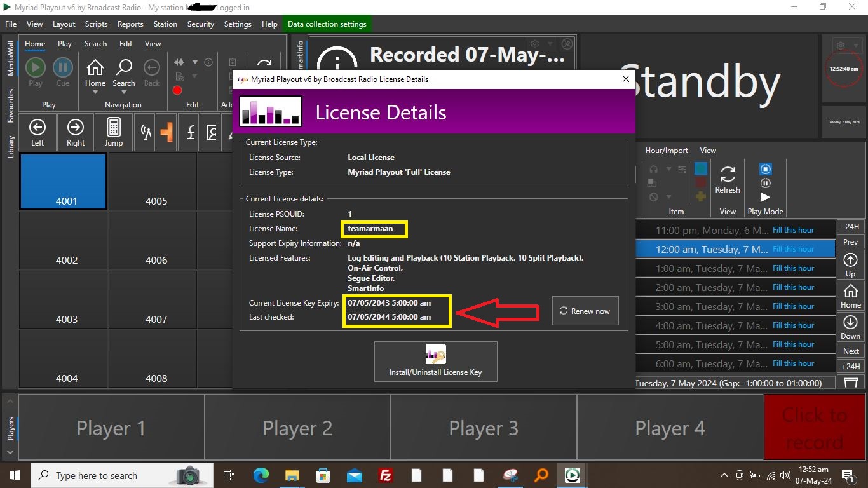Click the Renew now button
Image resolution: width=868 pixels, height=488 pixels.
point(585,311)
